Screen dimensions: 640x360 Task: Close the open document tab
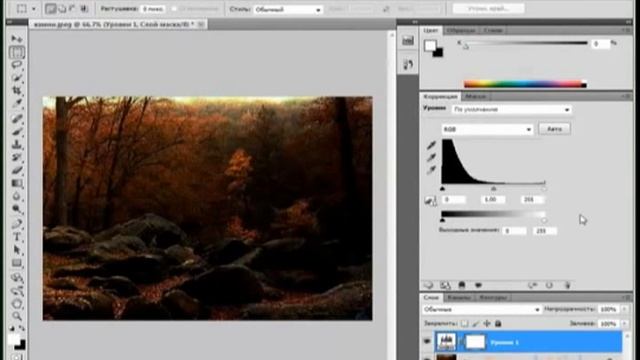point(200,24)
